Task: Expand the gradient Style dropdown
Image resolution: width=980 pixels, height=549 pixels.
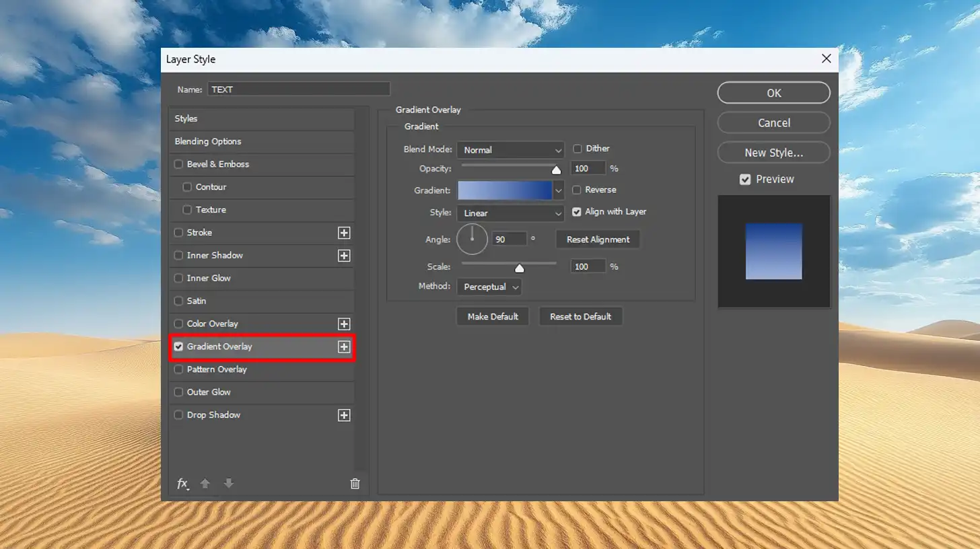Action: (x=510, y=213)
